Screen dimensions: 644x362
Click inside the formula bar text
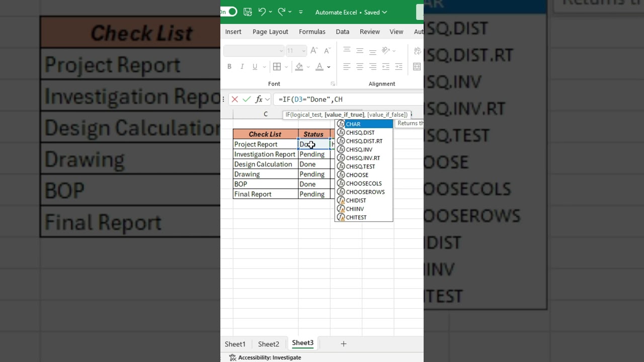(349, 100)
